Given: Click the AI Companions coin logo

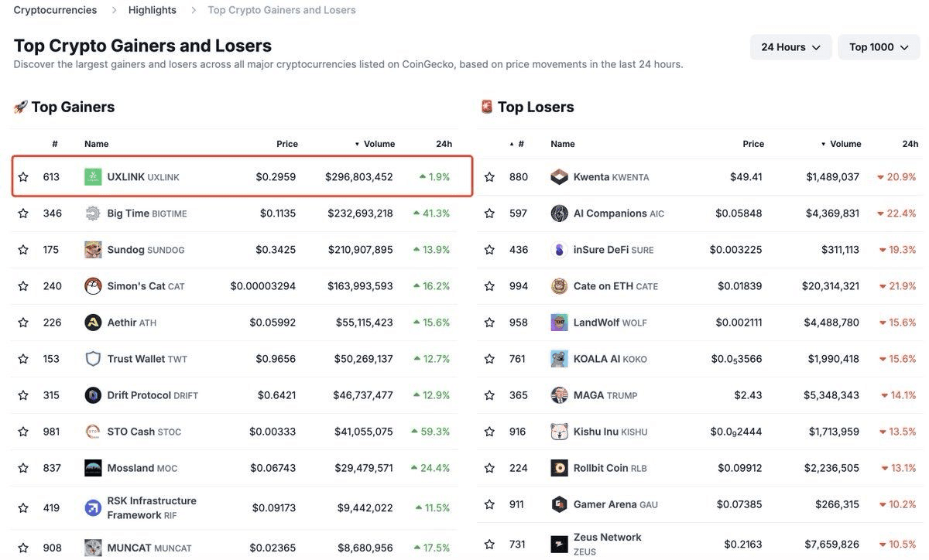Looking at the screenshot, I should click(559, 213).
